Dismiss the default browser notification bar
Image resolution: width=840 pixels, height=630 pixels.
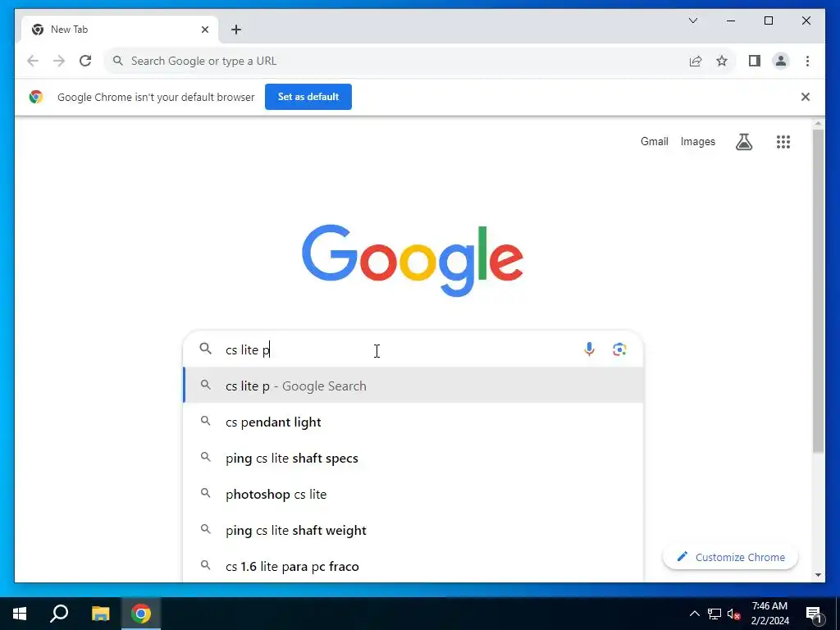click(805, 97)
